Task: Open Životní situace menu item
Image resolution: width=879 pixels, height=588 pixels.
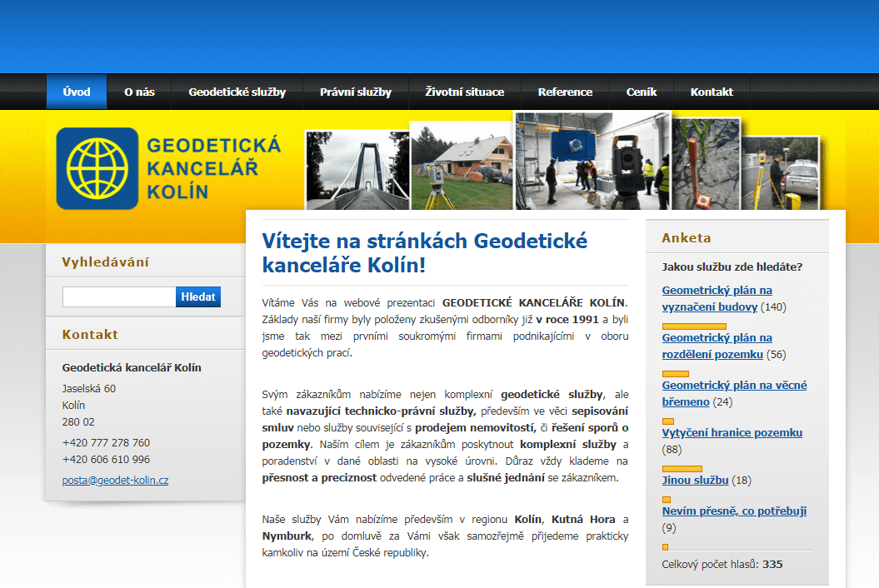Action: pos(465,92)
